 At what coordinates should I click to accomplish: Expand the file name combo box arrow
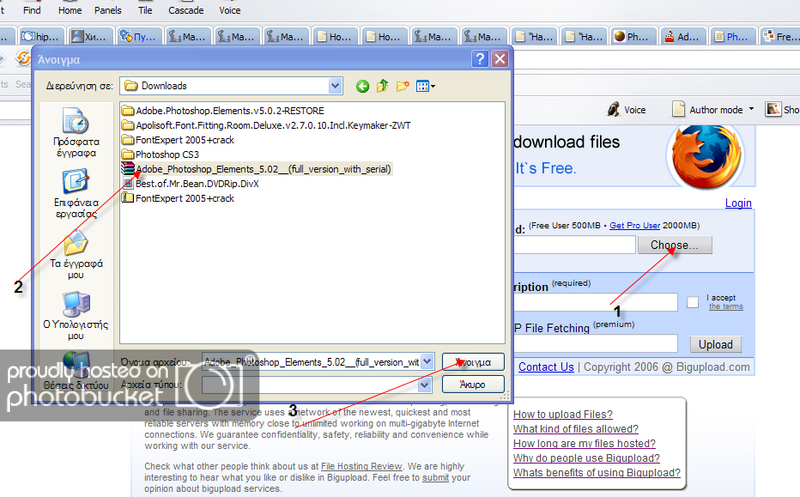427,361
